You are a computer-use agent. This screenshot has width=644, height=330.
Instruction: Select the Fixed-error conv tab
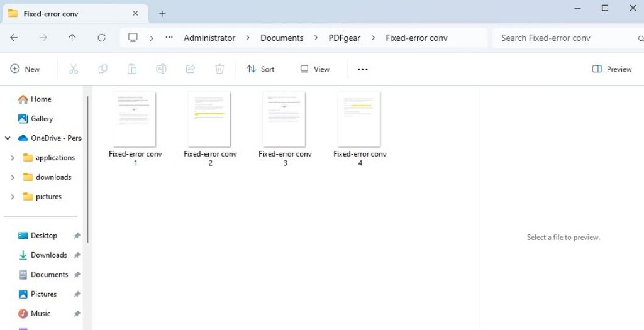point(76,14)
